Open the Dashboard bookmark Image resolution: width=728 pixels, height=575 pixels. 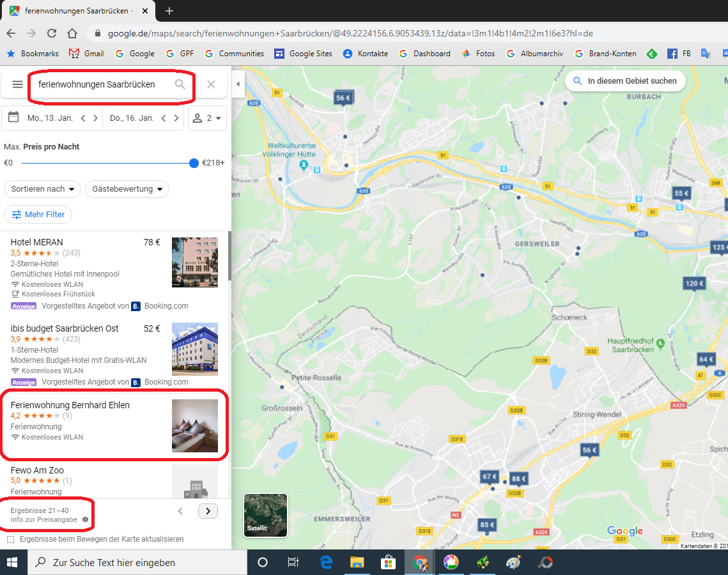coord(425,54)
